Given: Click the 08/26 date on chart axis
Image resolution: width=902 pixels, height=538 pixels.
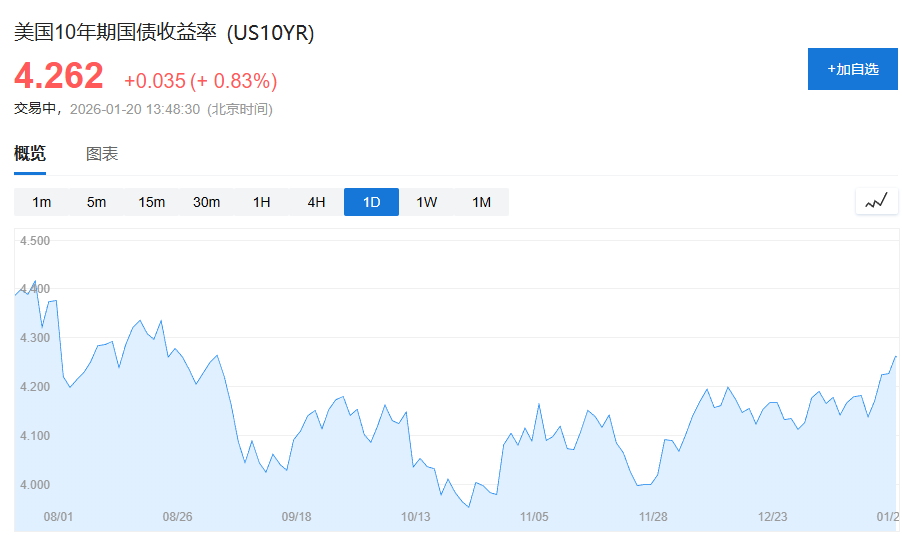Looking at the screenshot, I should (x=177, y=517).
